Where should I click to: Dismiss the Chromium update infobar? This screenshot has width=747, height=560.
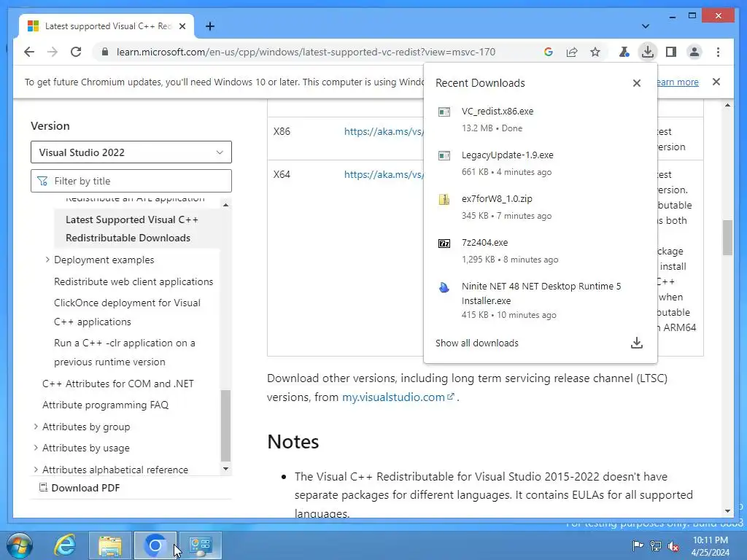716,82
